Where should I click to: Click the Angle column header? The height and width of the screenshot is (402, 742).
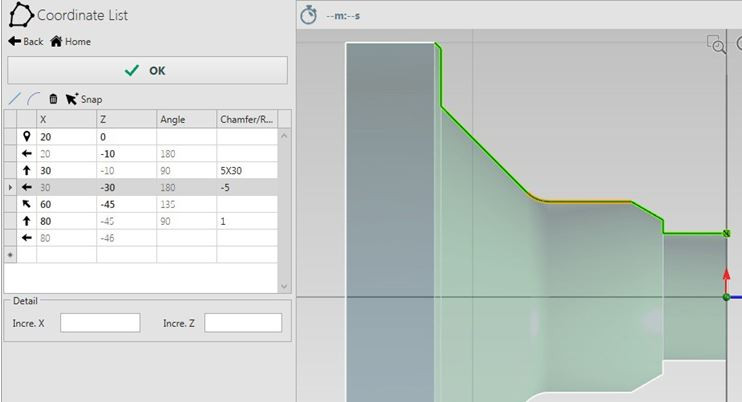(x=186, y=119)
